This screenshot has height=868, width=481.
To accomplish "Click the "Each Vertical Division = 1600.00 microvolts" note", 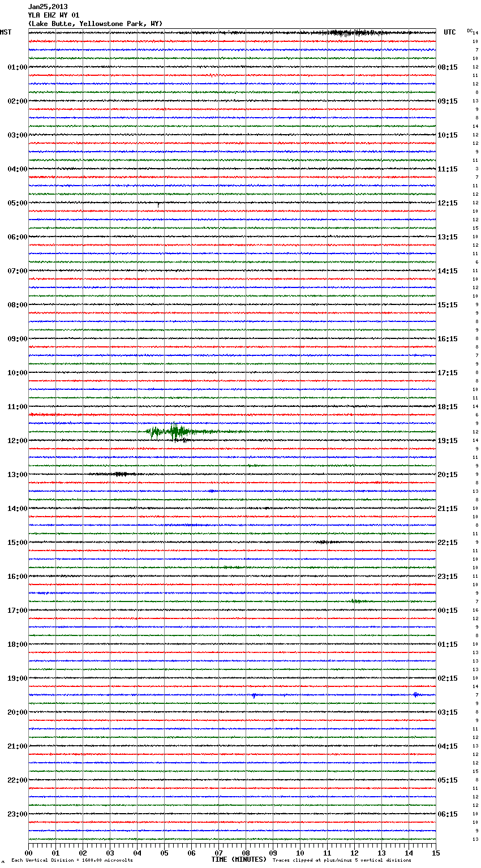I will (72, 861).
